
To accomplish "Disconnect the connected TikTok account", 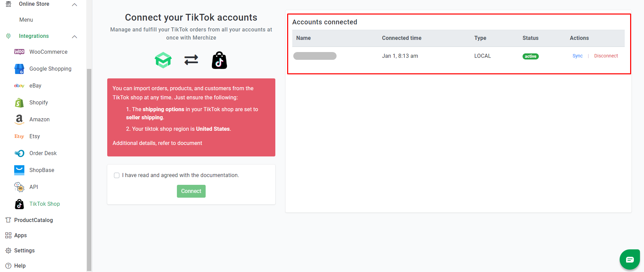I will coord(606,56).
